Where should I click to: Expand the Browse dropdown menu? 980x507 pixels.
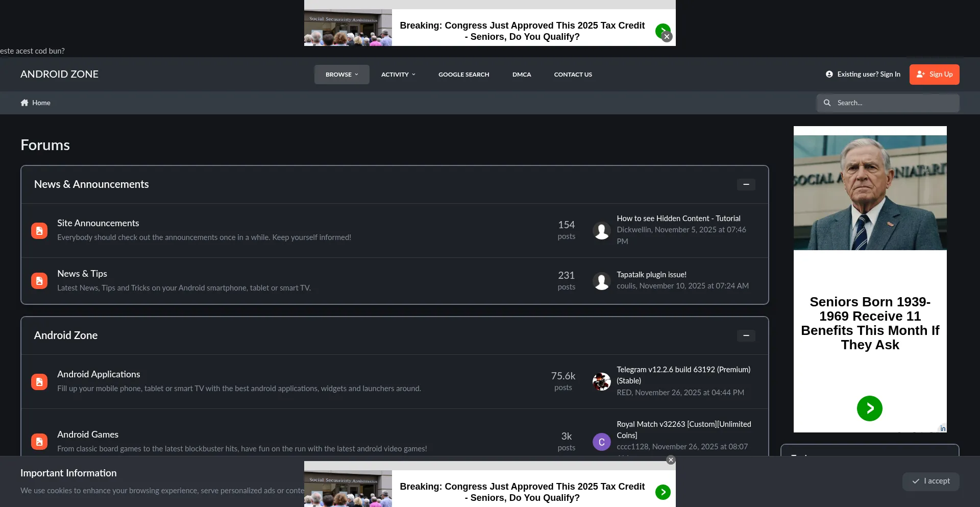tap(341, 75)
